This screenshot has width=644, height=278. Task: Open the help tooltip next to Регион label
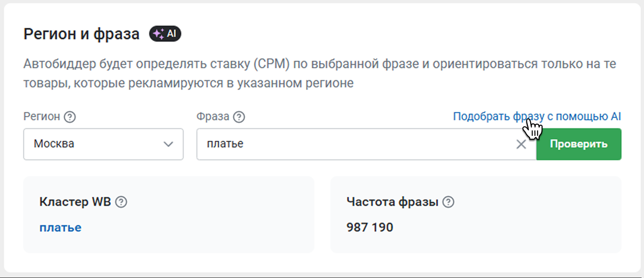70,117
